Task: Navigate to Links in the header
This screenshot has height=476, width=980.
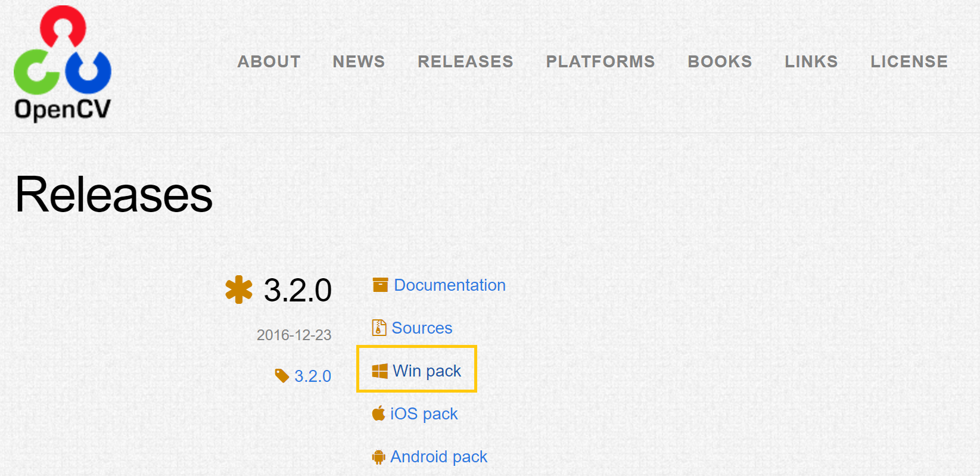Action: (811, 61)
